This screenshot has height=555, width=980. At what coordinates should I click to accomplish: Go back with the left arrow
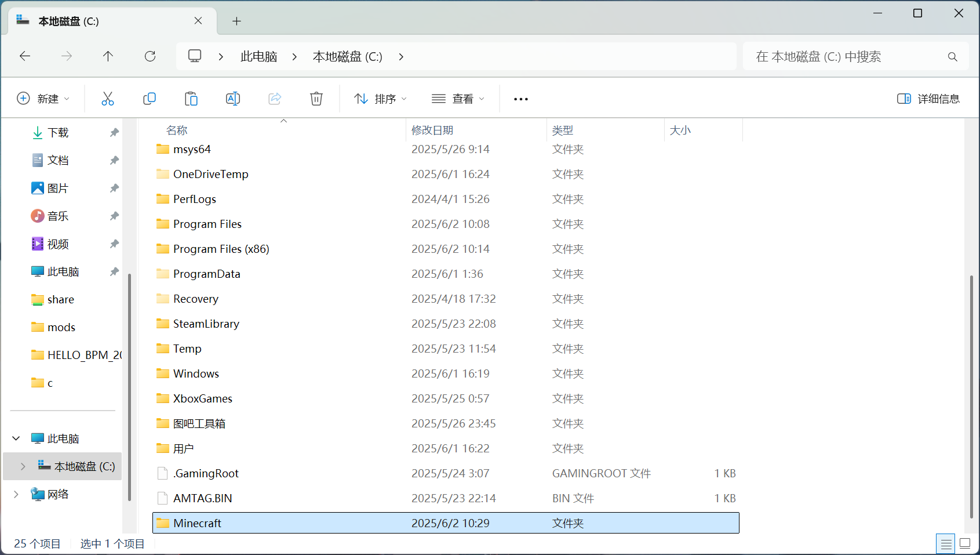(25, 56)
